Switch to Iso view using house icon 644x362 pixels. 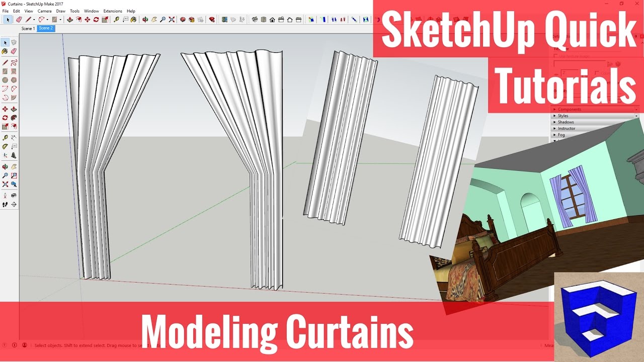click(x=255, y=20)
